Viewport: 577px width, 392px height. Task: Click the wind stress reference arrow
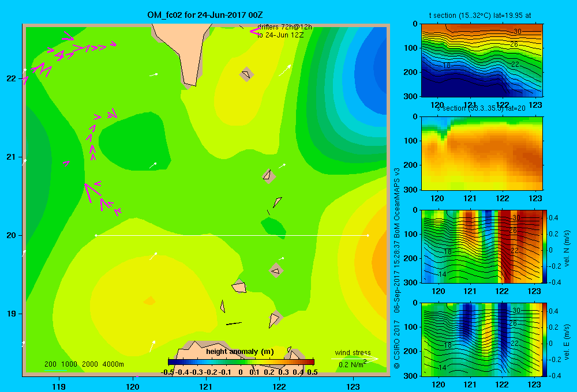tap(354, 359)
